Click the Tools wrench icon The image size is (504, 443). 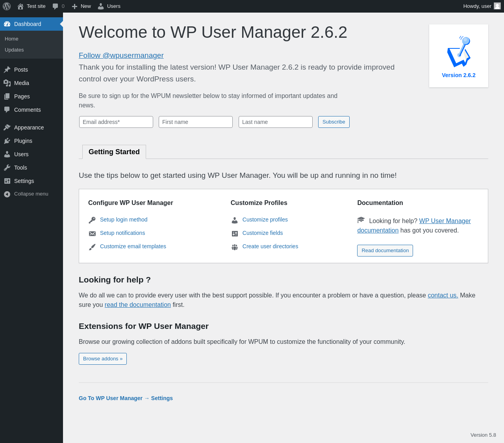click(x=7, y=168)
